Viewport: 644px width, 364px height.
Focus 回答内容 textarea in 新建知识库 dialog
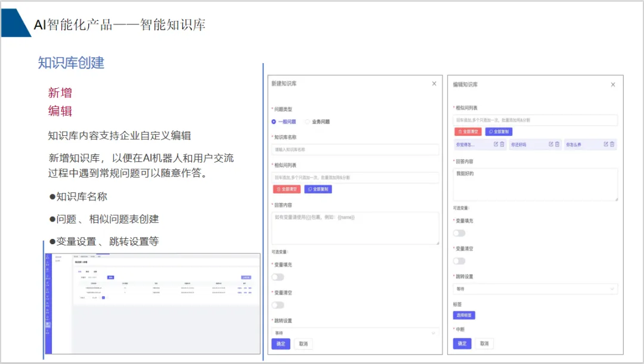pos(355,228)
